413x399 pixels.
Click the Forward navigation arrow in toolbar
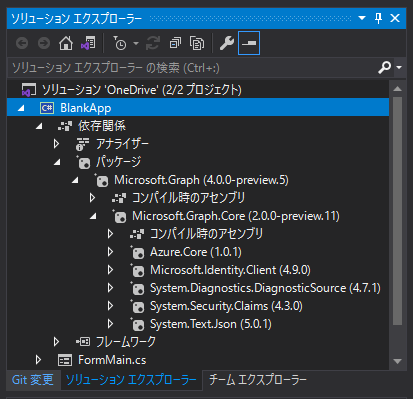click(44, 43)
